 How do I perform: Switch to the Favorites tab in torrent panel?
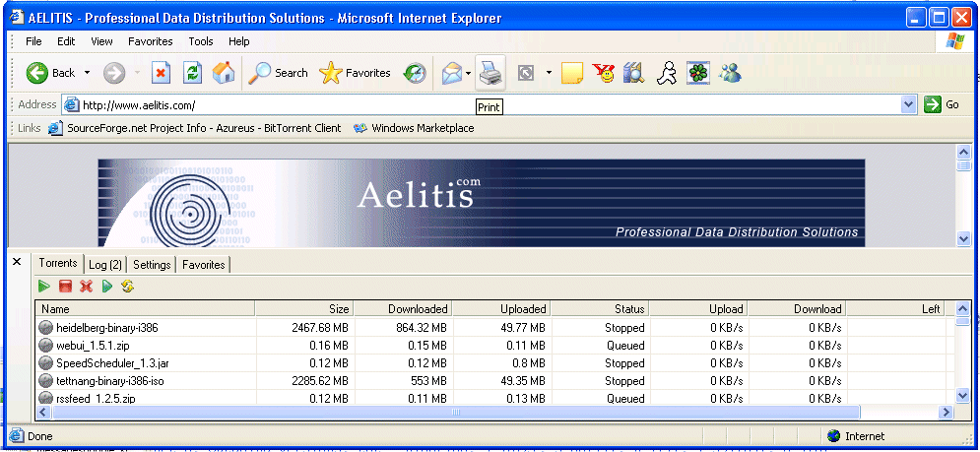pyautogui.click(x=204, y=265)
